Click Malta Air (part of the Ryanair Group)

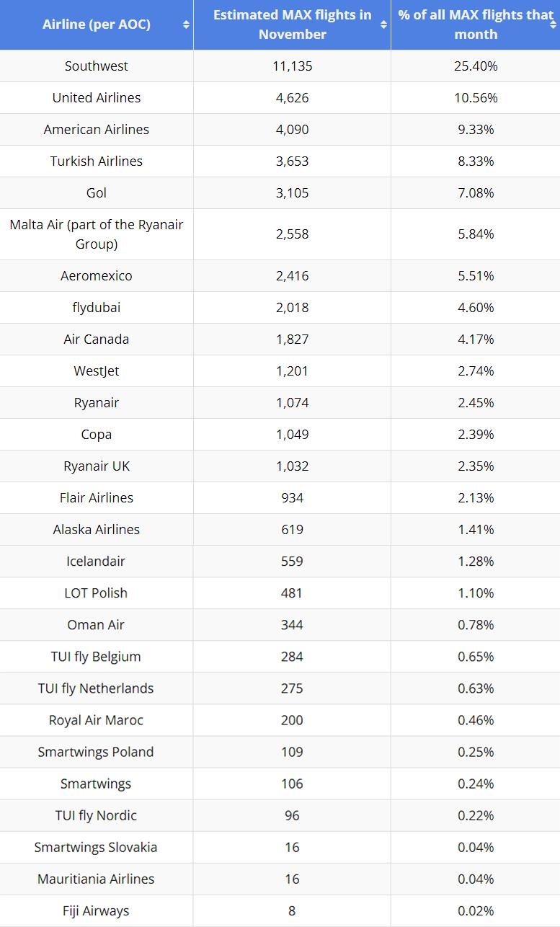click(97, 234)
